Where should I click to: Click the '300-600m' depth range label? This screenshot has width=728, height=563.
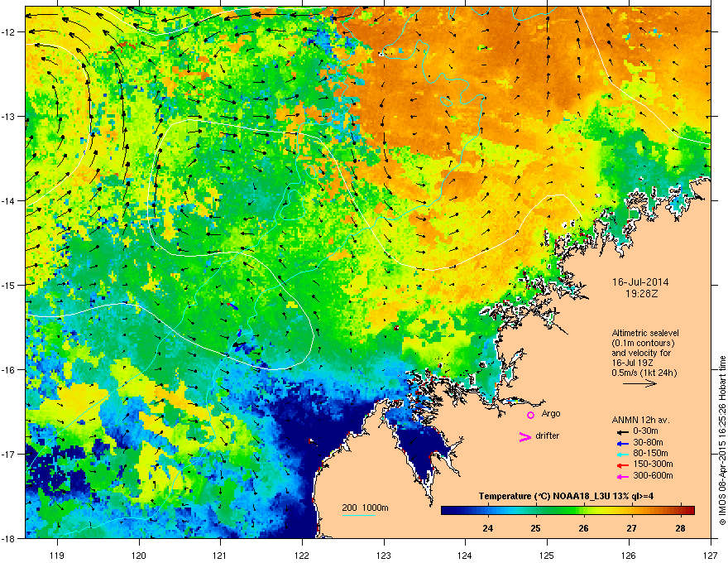(653, 476)
